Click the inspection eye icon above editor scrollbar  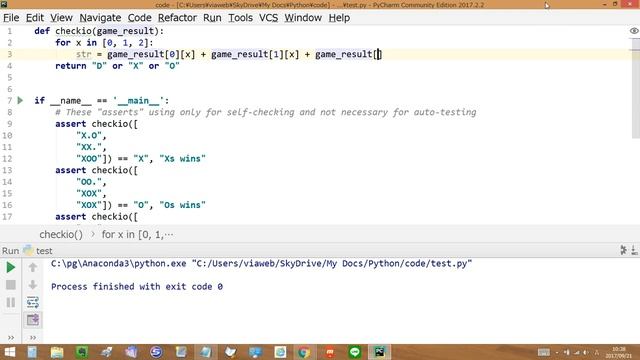point(634,31)
